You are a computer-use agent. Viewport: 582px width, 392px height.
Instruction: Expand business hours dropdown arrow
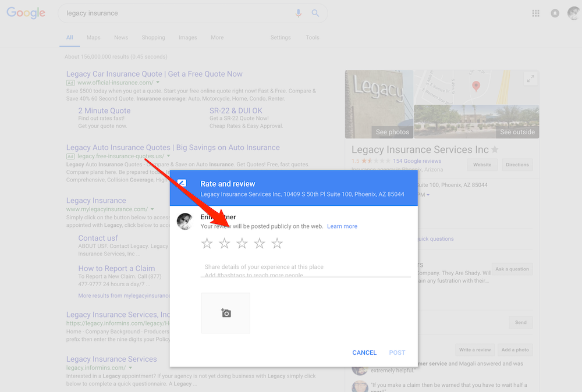click(x=428, y=195)
